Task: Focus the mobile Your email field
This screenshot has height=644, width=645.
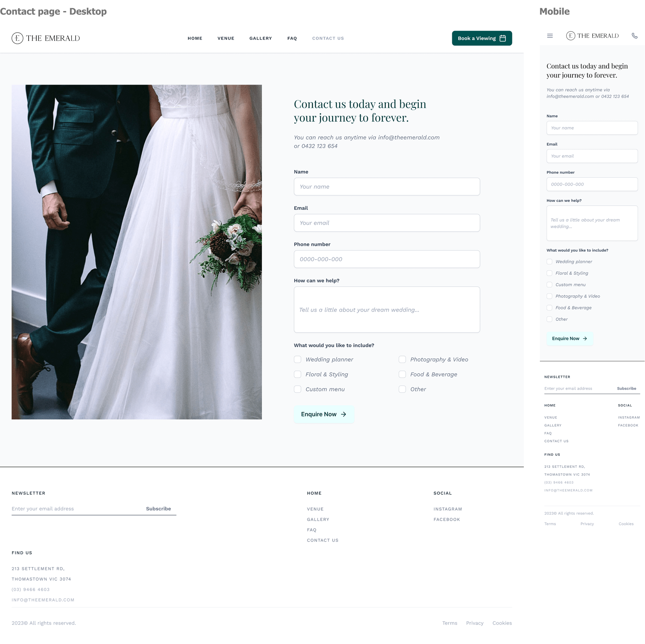Action: point(592,156)
